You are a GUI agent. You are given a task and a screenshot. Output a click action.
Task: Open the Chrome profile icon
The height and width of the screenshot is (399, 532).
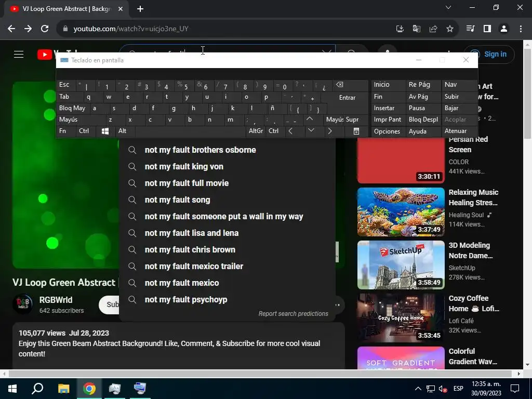tap(504, 29)
